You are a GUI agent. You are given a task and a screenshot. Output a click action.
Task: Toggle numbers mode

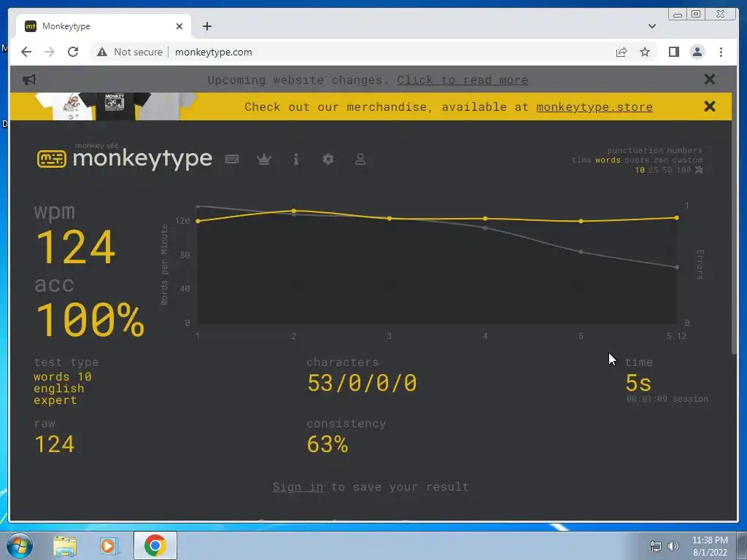click(x=685, y=150)
